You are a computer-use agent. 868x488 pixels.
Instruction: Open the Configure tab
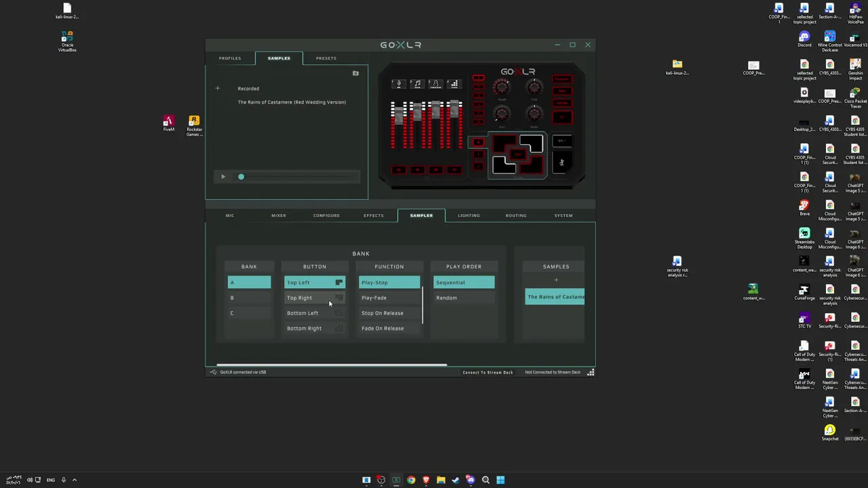pos(326,216)
